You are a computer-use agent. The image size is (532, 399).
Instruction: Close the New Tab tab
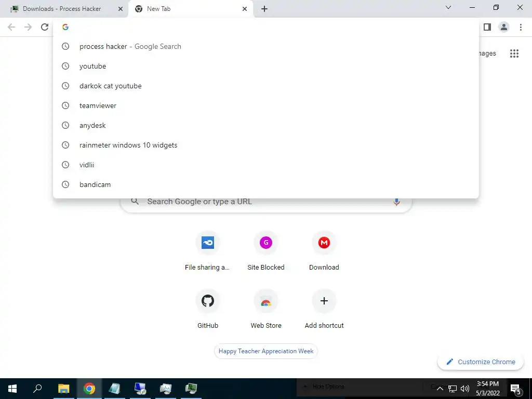pyautogui.click(x=245, y=9)
